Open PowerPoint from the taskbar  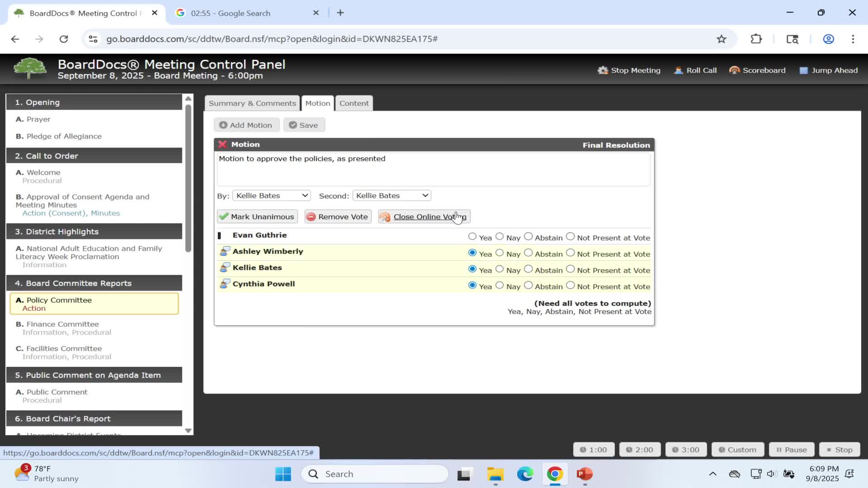(x=584, y=474)
